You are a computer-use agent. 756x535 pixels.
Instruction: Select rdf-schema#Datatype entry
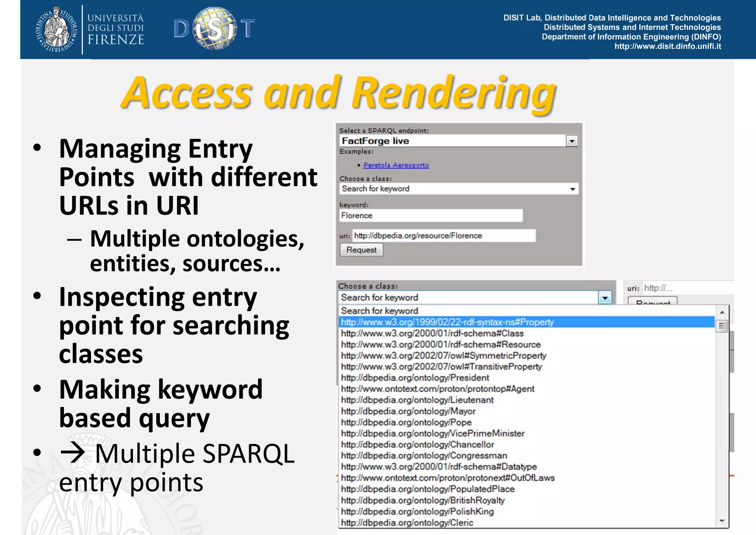[x=527, y=467]
